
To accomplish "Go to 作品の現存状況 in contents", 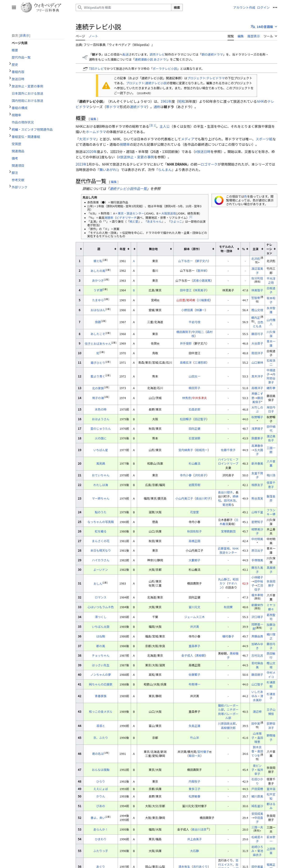I will click(23, 122).
